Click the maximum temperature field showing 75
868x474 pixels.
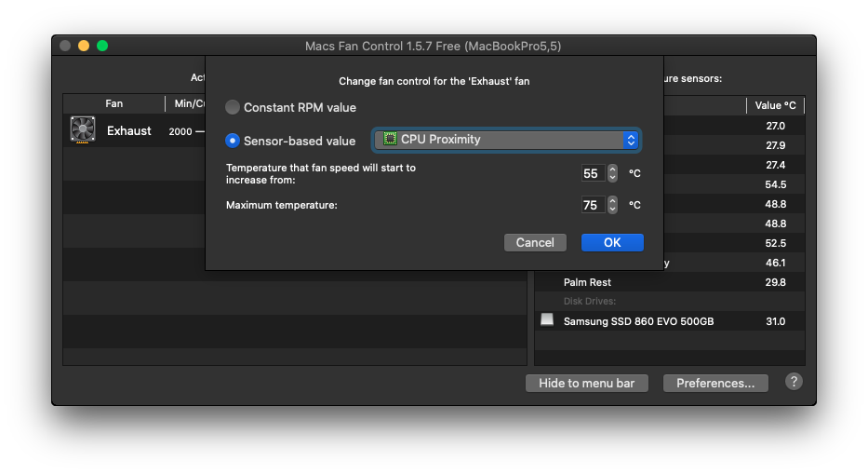tap(592, 205)
